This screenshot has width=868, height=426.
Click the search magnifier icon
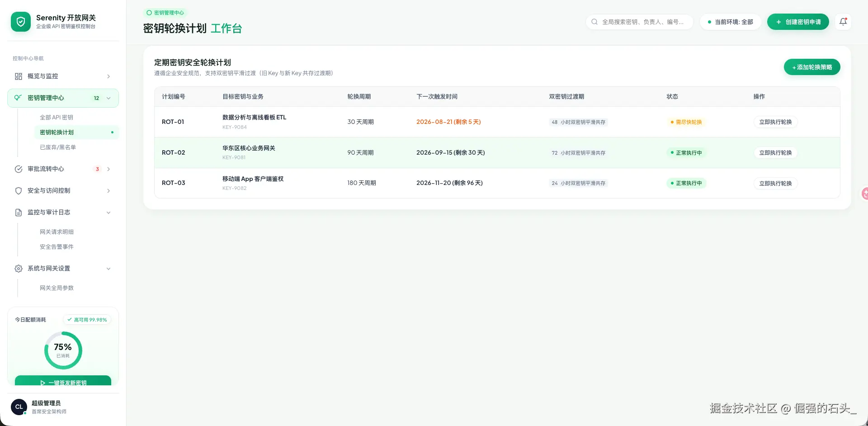pyautogui.click(x=594, y=22)
